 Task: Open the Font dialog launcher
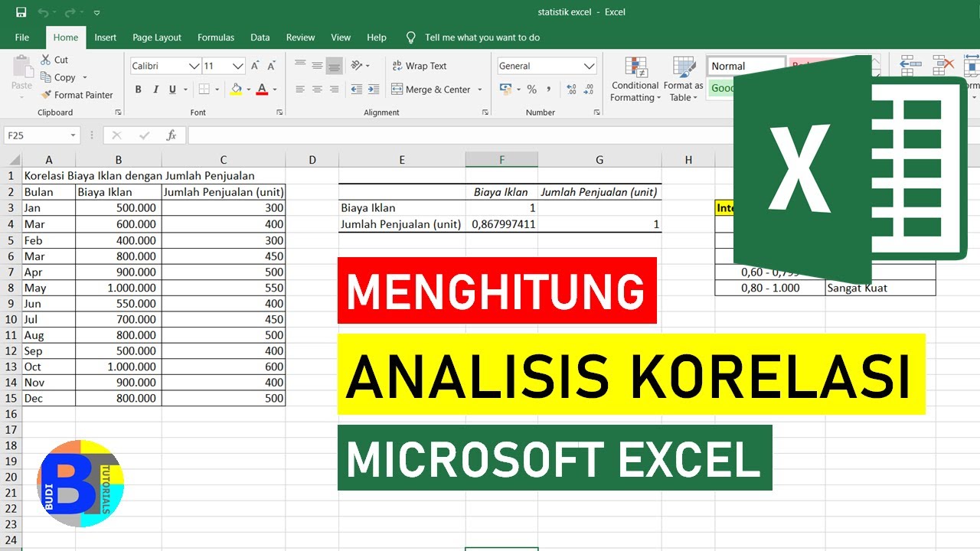[279, 112]
